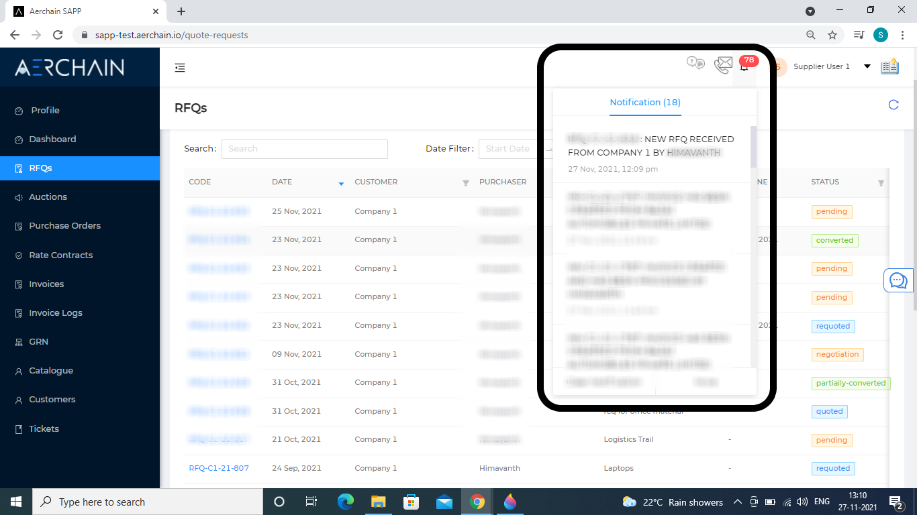This screenshot has width=917, height=515.
Task: Reload the browser page
Action: (57, 35)
